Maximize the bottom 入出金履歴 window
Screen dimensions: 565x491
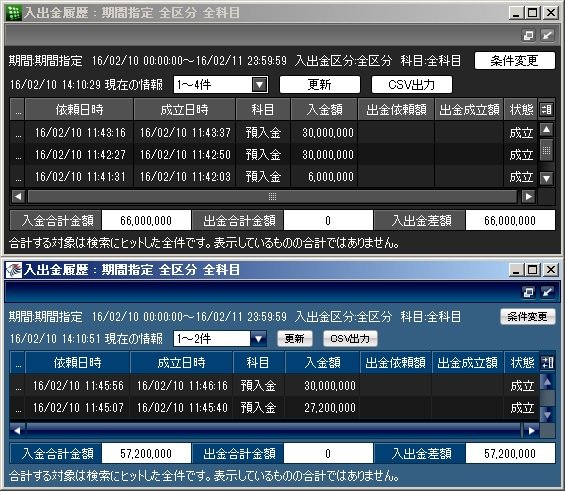[x=533, y=270]
